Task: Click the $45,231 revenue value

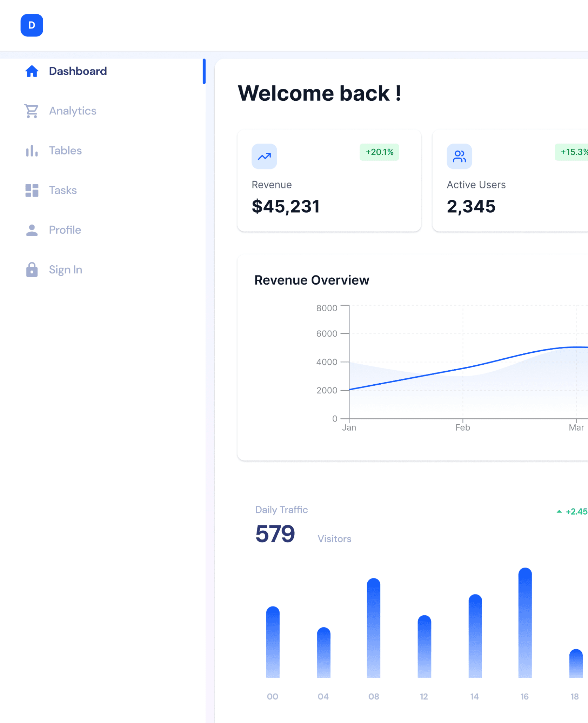Action: (x=286, y=206)
